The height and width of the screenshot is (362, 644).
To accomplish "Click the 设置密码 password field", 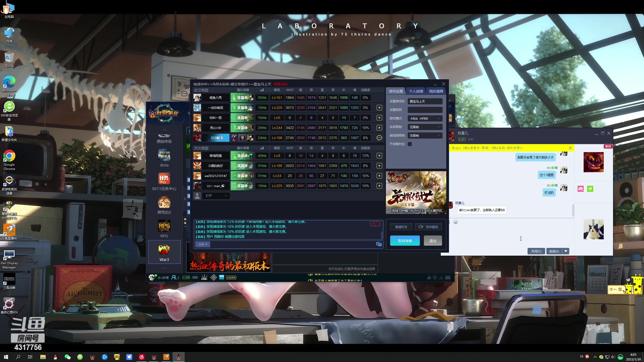I will tap(425, 110).
